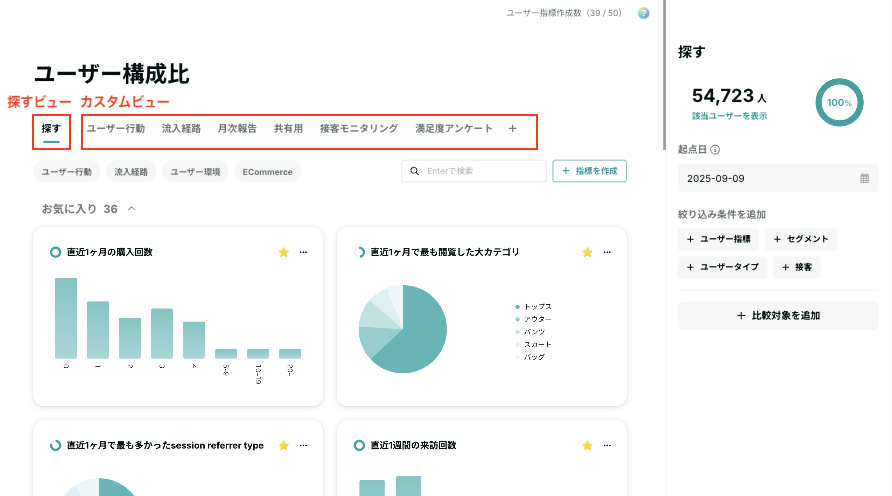Click the アウター legend entry
The width and height of the screenshot is (892, 496).
coord(533,320)
